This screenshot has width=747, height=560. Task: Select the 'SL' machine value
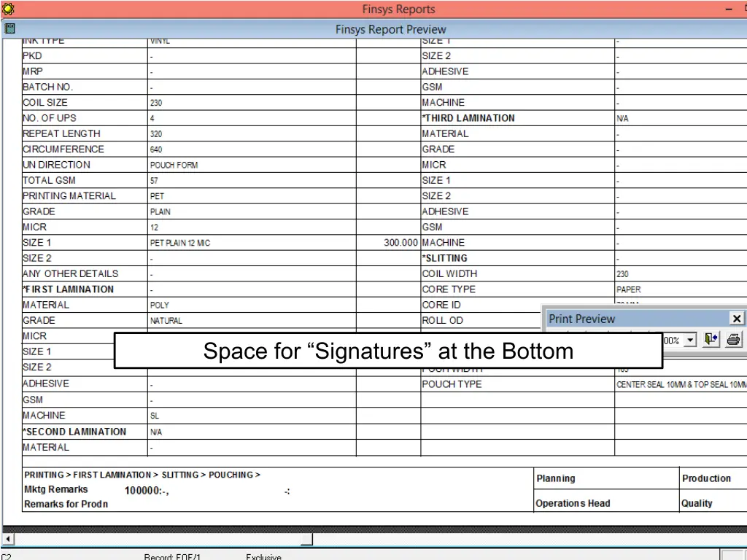coord(155,416)
